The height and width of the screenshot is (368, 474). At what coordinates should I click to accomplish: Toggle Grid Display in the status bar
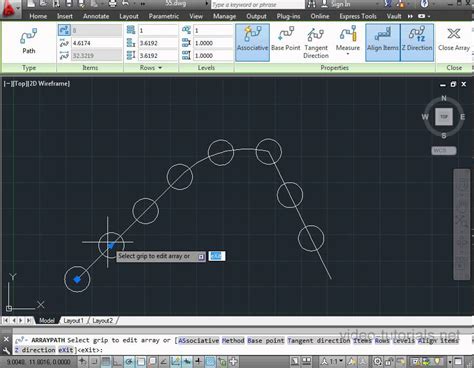click(x=106, y=362)
